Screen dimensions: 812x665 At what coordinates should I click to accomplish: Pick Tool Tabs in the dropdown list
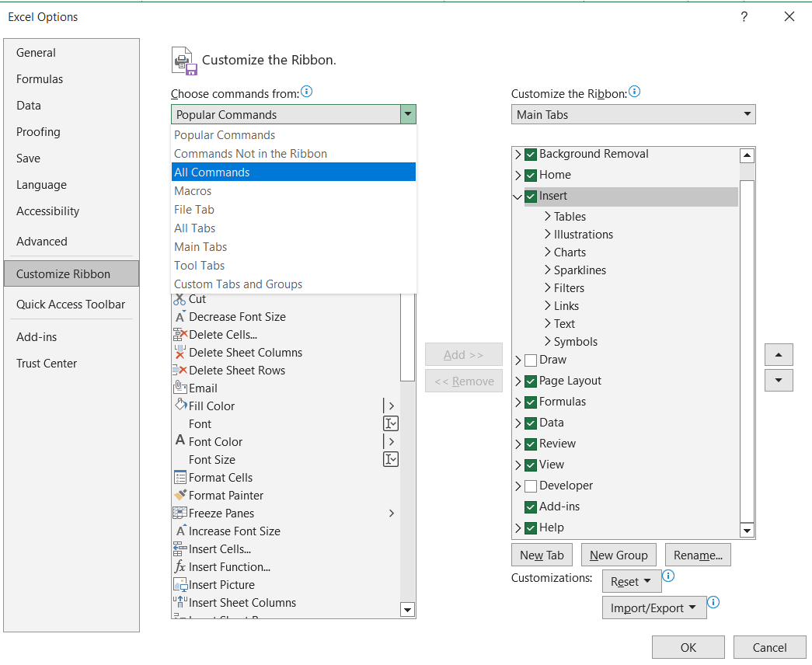294,265
